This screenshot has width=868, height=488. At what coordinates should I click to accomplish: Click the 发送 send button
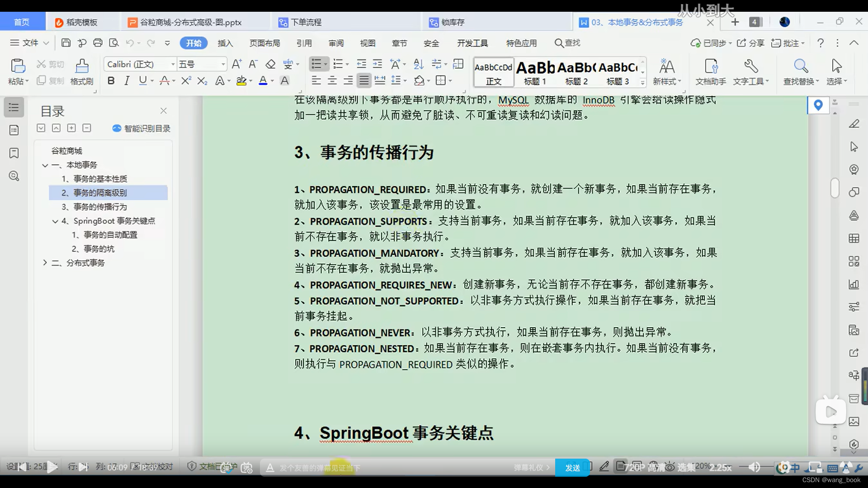point(572,468)
